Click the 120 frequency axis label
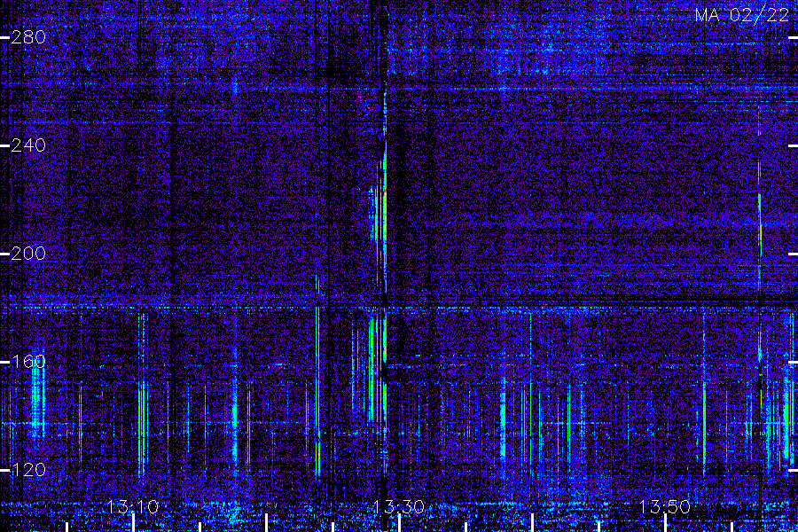Screen dimensions: 798x532 click(x=28, y=470)
